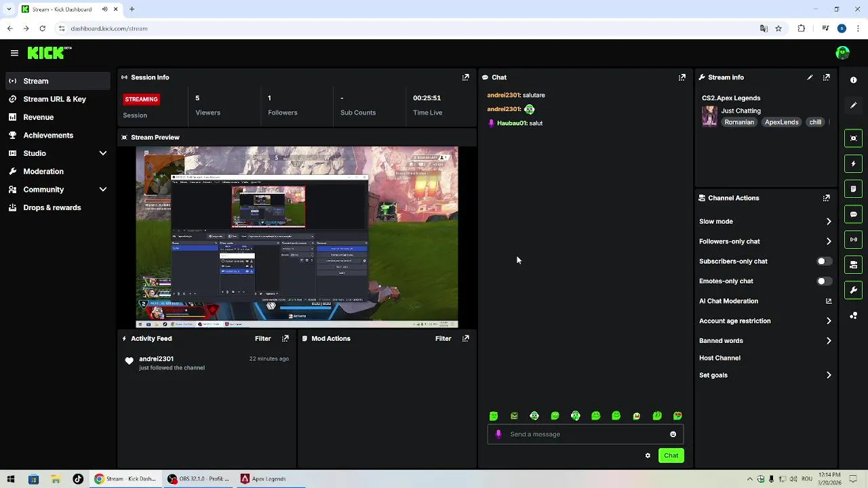Click the pencil icon in right sidebar
Screen dimensions: 868x488
pos(853,105)
